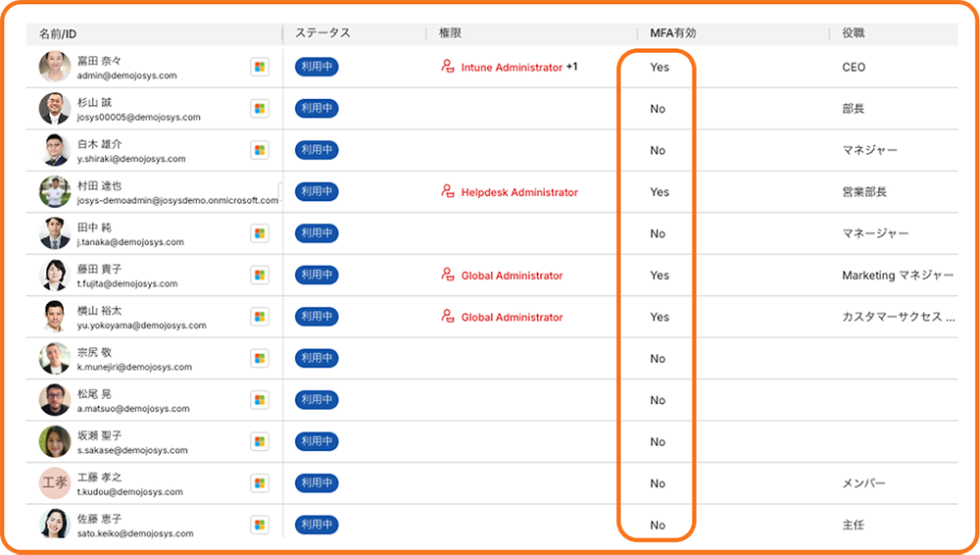This screenshot has height=555, width=980.
Task: Open the Global Administrator link for 横山 裕太
Action: coord(512,317)
